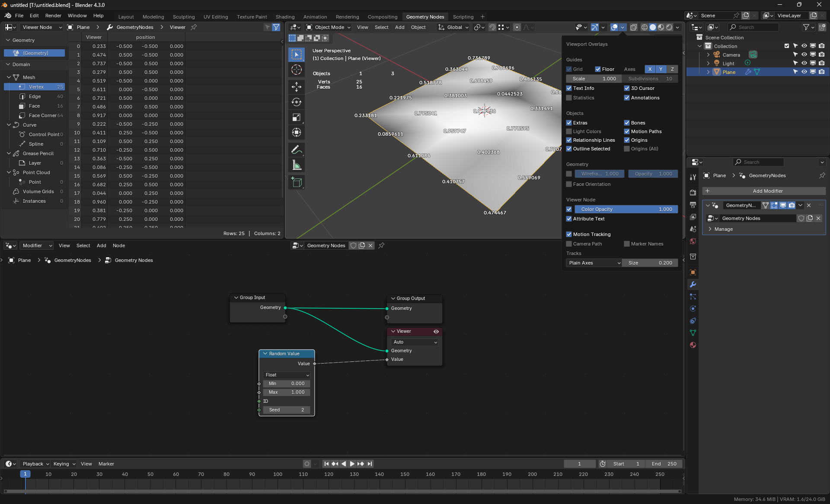The width and height of the screenshot is (830, 504).
Task: Open the Float data type dropdown
Action: tap(287, 375)
